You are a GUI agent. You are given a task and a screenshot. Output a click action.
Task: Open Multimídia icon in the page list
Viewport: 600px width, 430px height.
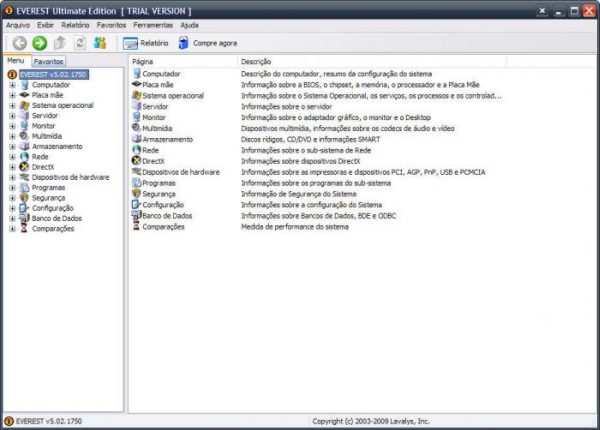[x=136, y=128]
